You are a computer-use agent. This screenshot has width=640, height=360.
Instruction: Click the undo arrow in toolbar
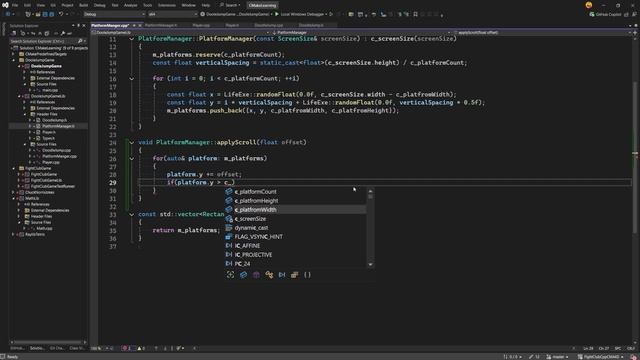(61, 14)
